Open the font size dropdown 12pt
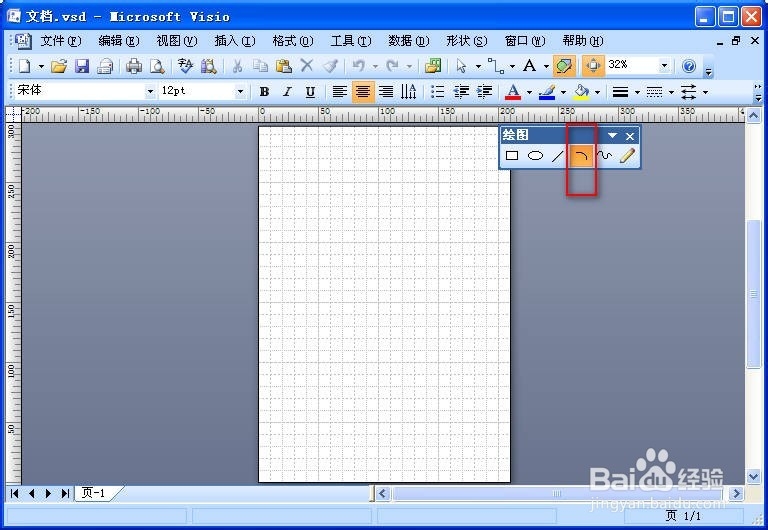The image size is (768, 530). coord(240,92)
